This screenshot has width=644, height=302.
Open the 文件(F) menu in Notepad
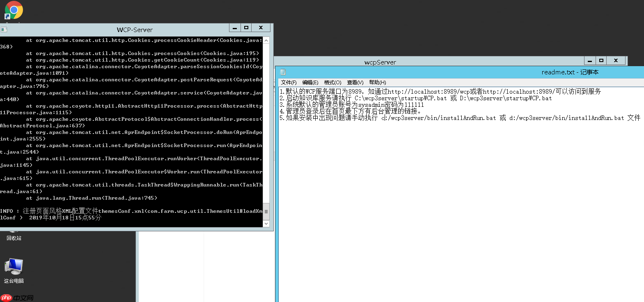tap(289, 83)
